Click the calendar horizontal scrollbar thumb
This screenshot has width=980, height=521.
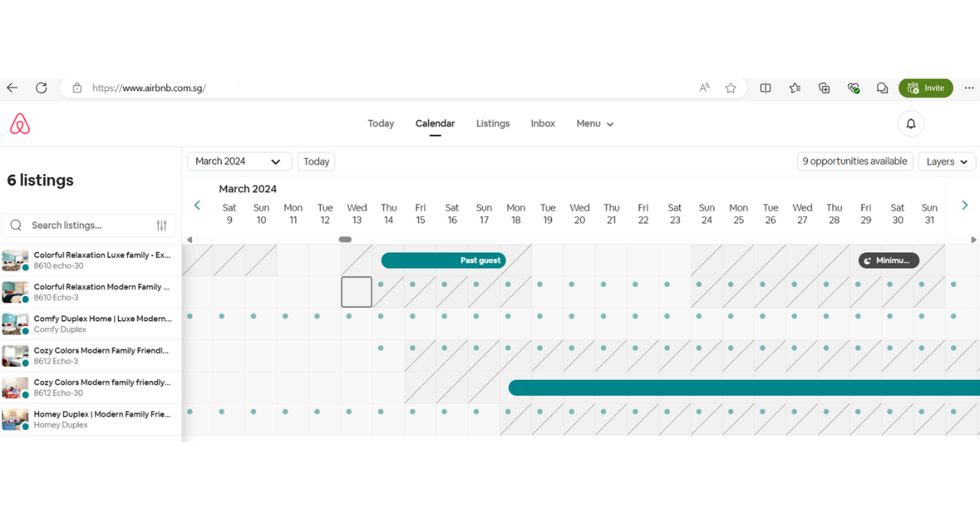345,239
